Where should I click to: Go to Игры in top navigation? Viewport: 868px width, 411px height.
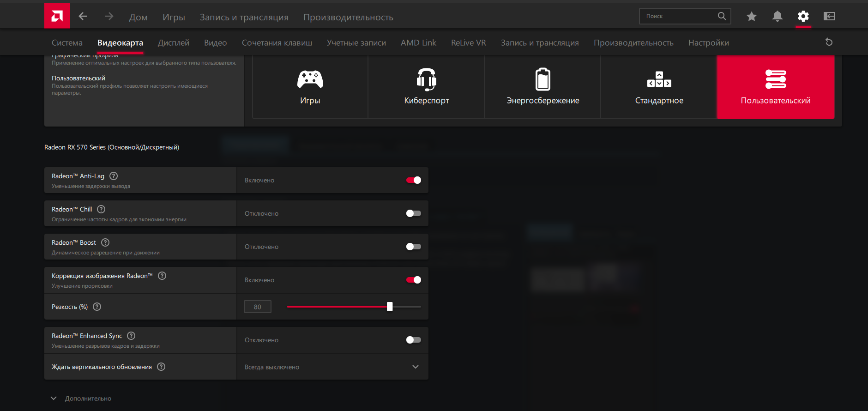pyautogui.click(x=174, y=17)
